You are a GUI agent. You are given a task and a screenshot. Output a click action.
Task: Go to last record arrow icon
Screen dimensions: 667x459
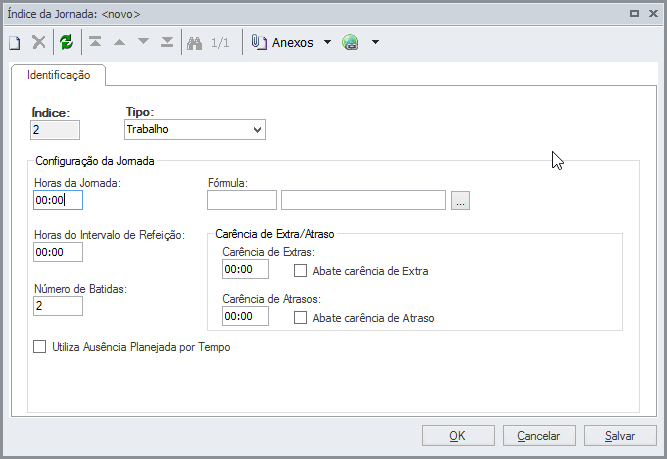167,42
